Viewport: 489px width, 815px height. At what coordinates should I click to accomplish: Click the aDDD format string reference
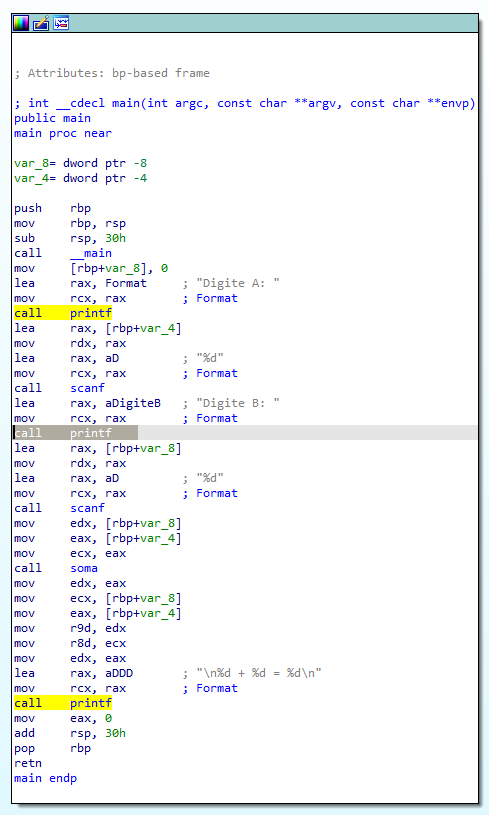click(119, 673)
